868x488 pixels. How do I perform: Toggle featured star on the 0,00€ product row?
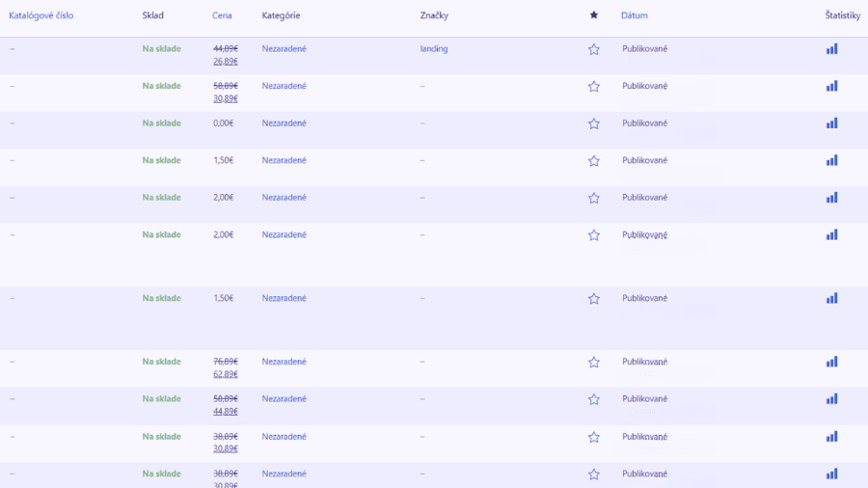(x=594, y=123)
